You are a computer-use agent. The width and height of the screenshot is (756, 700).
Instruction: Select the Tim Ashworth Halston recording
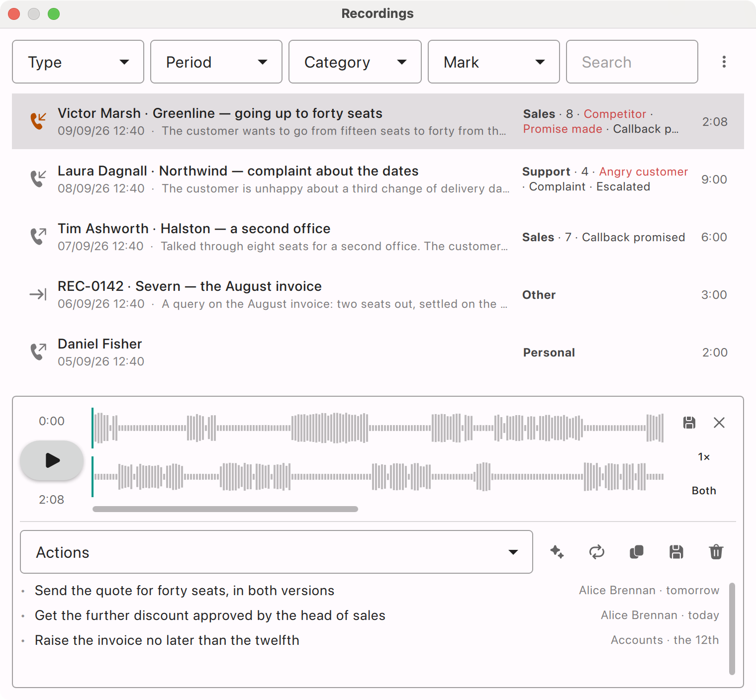point(378,237)
